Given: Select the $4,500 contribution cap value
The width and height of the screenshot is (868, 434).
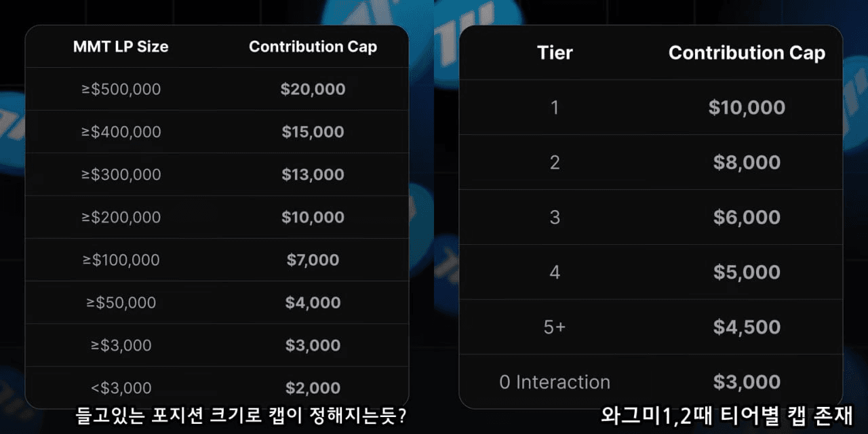Looking at the screenshot, I should (747, 328).
